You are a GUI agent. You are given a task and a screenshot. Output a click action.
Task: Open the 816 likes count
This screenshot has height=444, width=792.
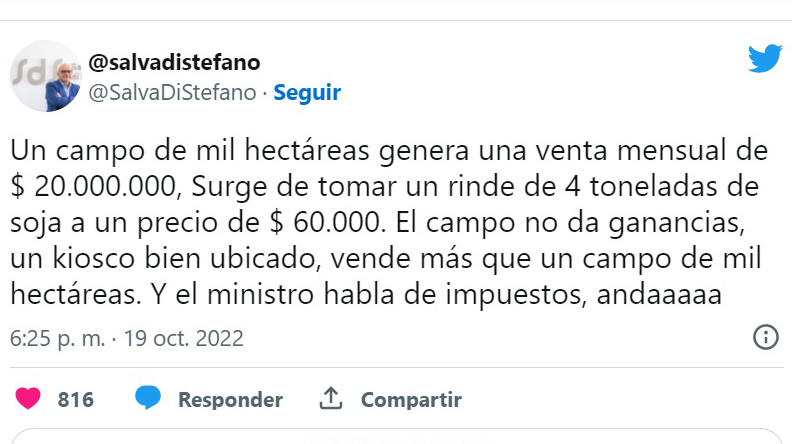coord(76,400)
